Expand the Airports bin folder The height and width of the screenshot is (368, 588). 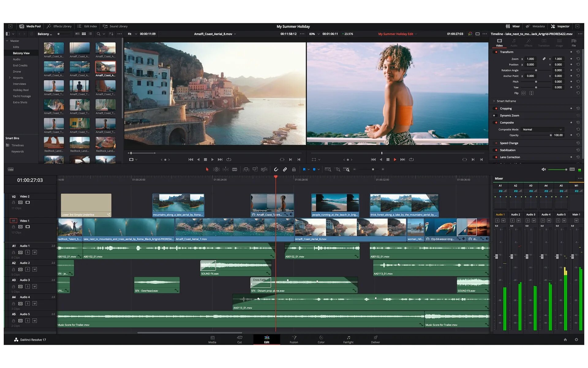tap(9, 78)
